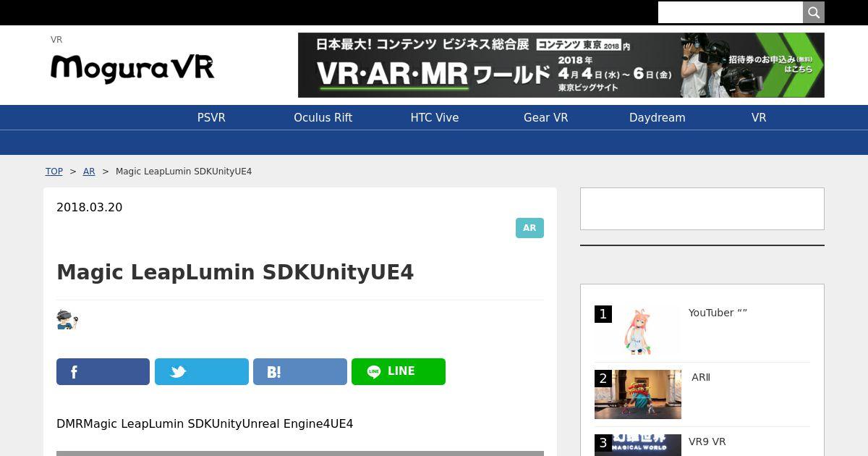This screenshot has height=456, width=868.
Task: Open the PSVR menu item
Action: point(211,118)
